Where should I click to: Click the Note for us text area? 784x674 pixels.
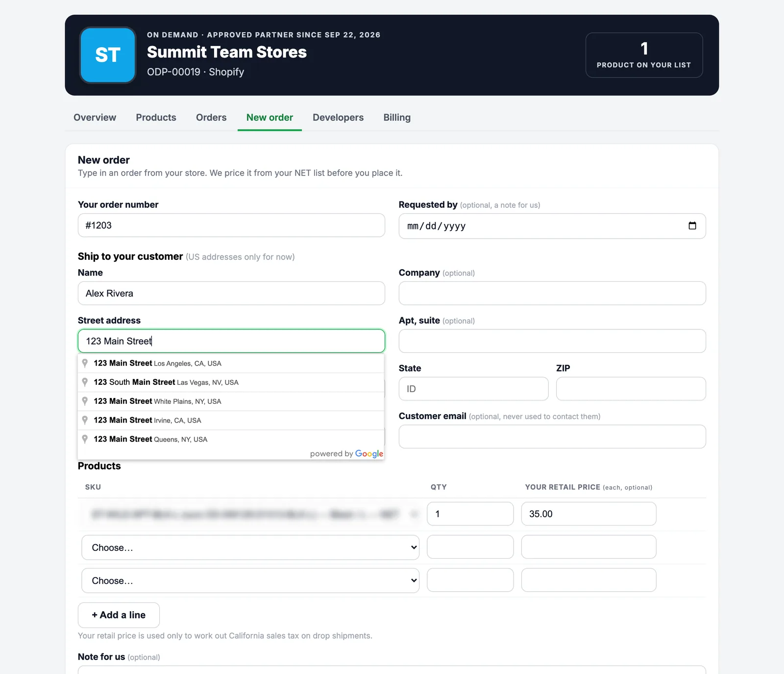tap(392, 670)
